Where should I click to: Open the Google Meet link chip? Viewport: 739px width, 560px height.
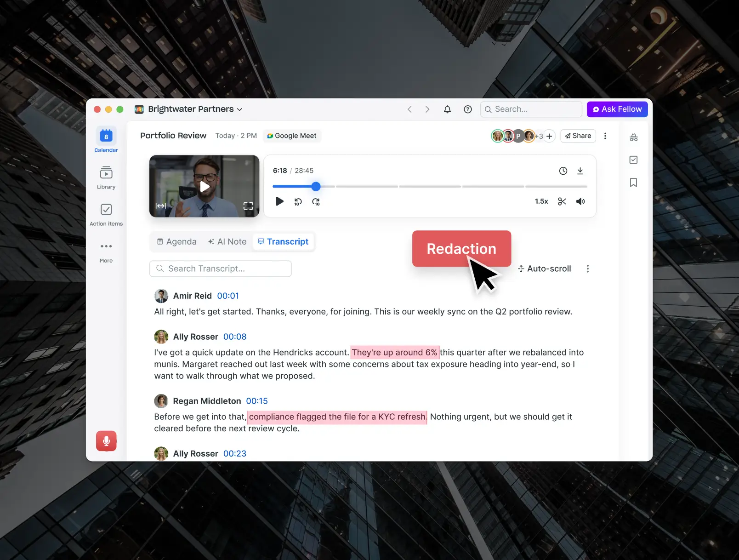(x=292, y=136)
